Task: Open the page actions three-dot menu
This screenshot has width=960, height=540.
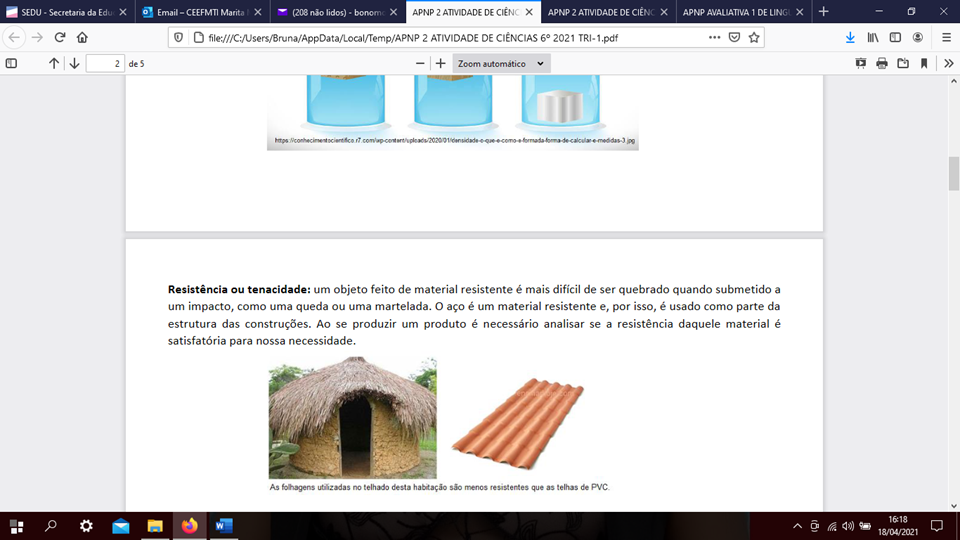Action: tap(714, 37)
